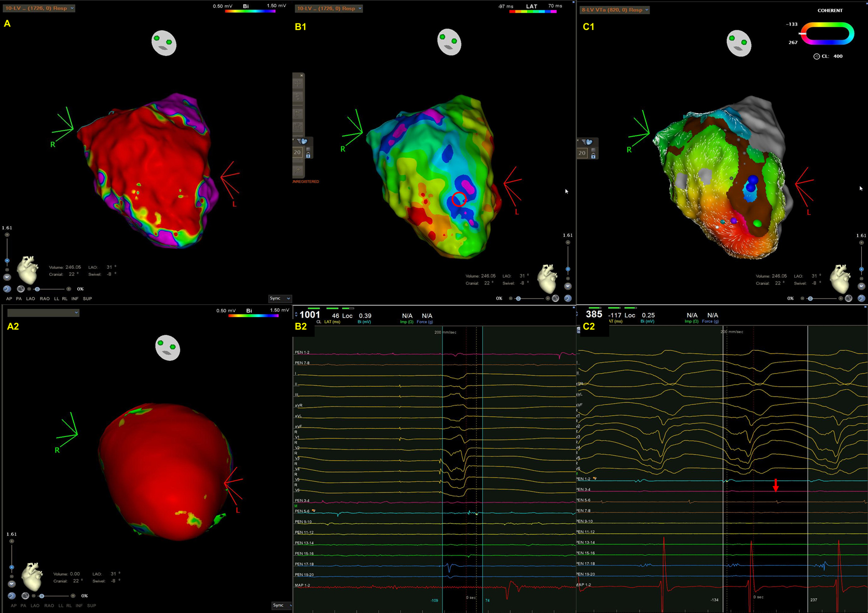Click the SUP view button in panel A

click(87, 299)
